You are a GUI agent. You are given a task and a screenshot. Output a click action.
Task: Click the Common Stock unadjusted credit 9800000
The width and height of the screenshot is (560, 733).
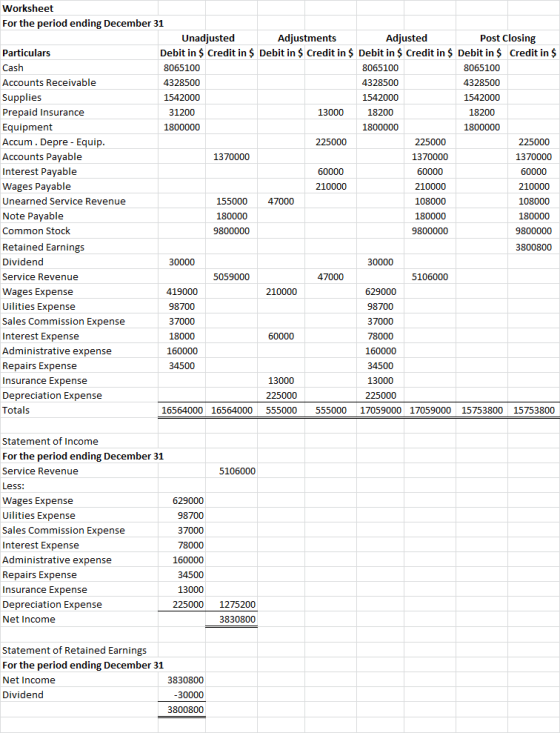pos(233,231)
